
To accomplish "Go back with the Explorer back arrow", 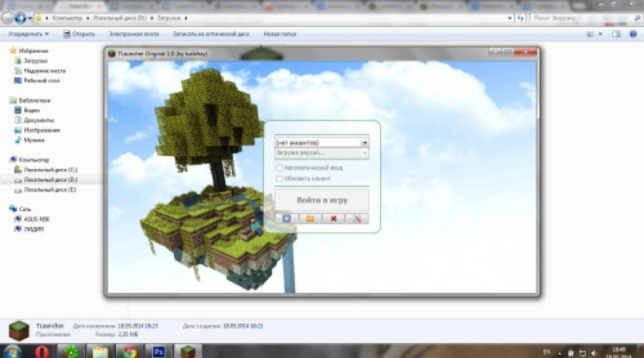I will 7,18.
